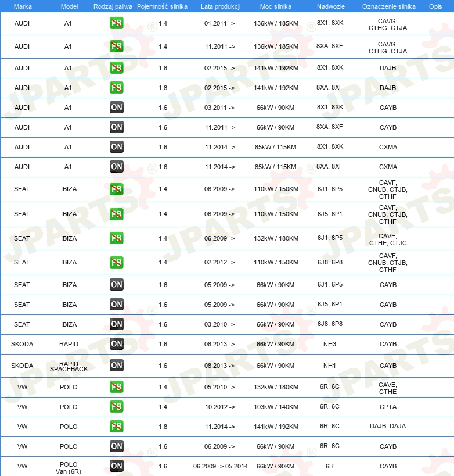This screenshot has height=476, width=454.
Task: Click the Opis column header
Action: 435,6
